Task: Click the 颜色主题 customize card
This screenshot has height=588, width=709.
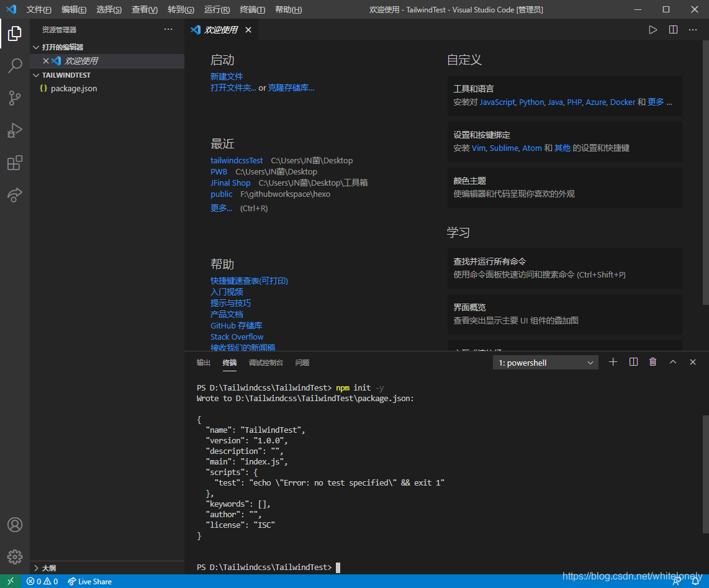Action: (565, 188)
